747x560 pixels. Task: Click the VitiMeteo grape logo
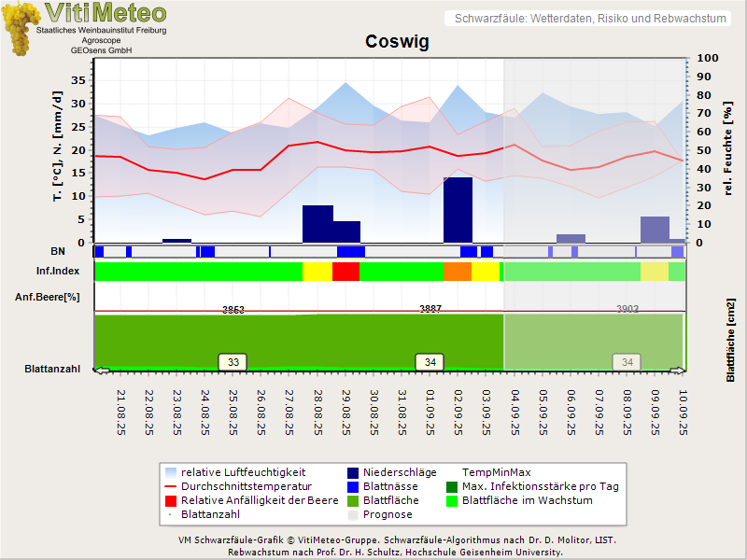coord(21,29)
